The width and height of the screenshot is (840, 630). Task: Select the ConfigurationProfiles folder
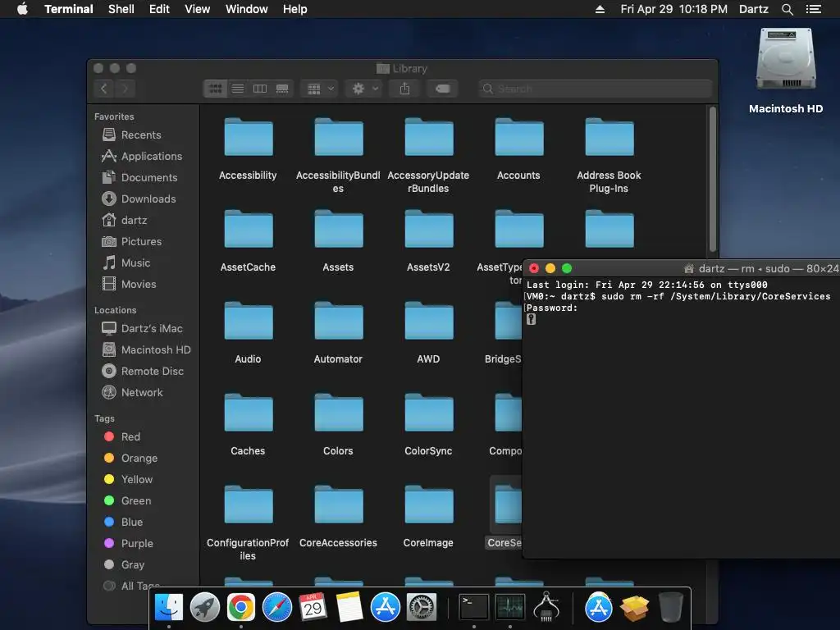(248, 505)
